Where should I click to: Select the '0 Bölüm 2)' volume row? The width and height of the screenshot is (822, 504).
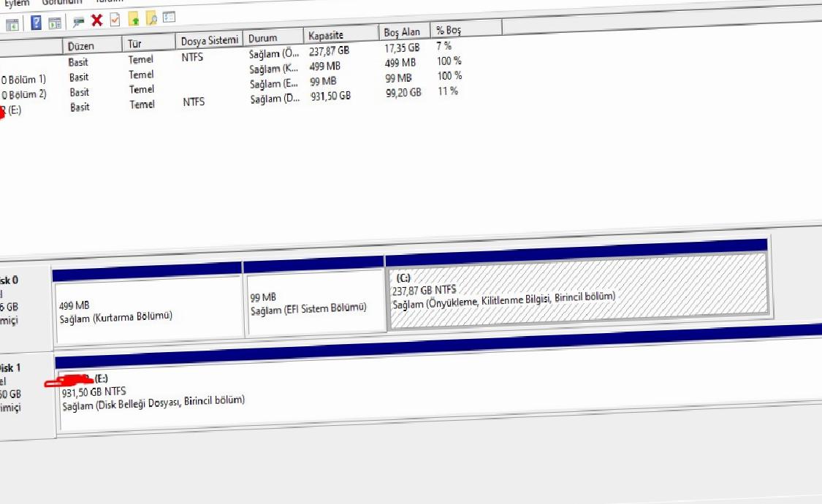(x=23, y=95)
